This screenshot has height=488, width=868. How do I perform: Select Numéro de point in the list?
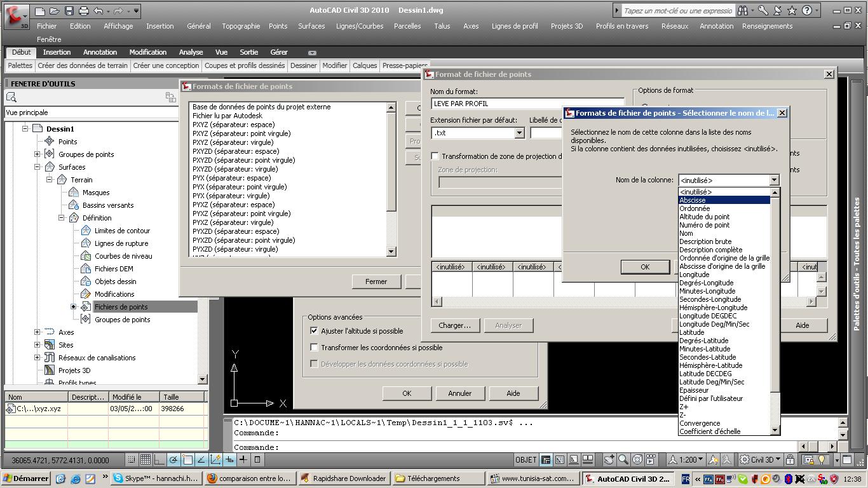coord(724,225)
